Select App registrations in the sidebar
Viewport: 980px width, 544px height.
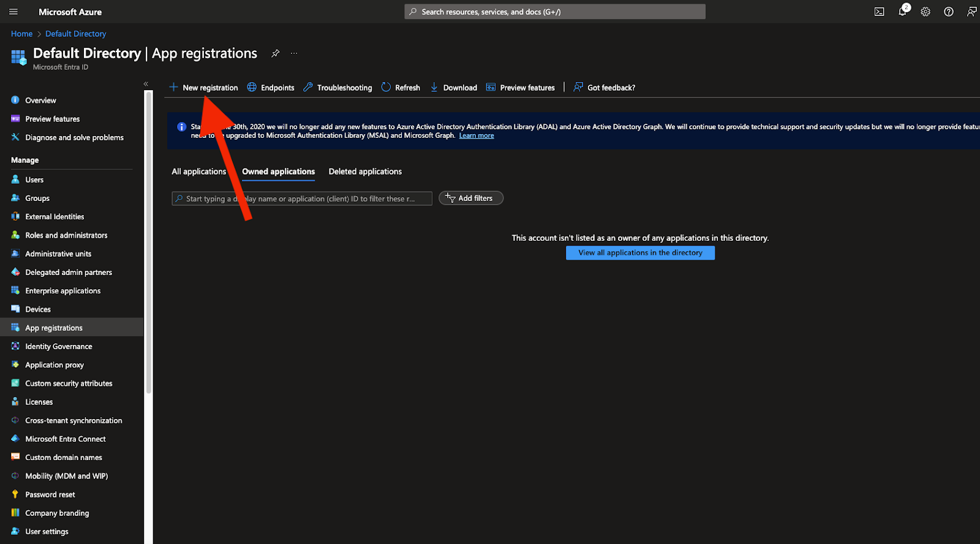72,328
